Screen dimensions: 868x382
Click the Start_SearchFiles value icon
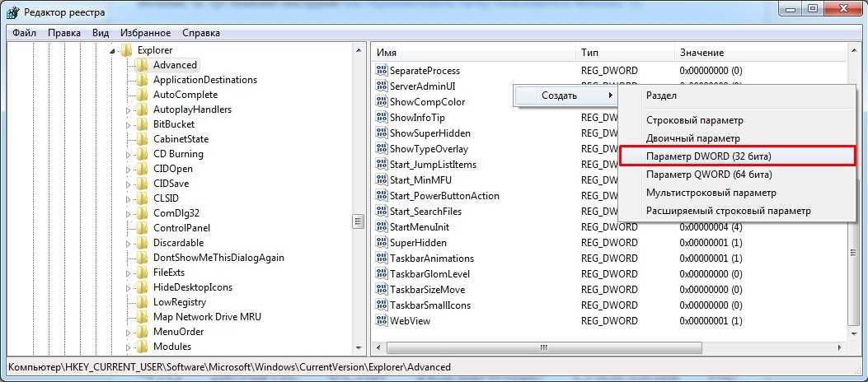point(382,212)
